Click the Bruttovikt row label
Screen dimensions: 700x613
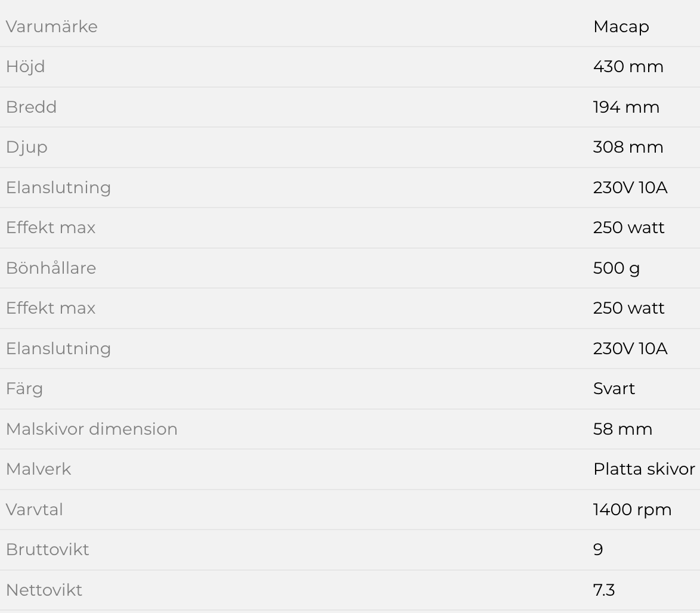point(47,550)
